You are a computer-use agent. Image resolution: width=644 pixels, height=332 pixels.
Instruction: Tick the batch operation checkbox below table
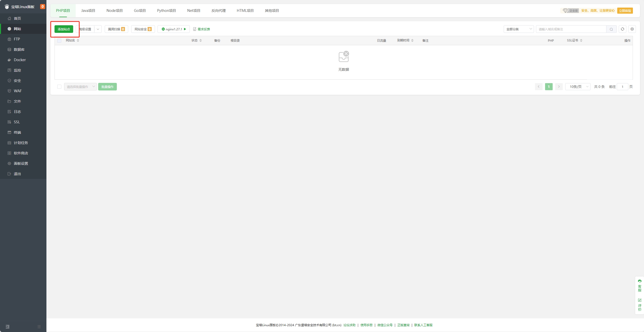click(x=59, y=87)
